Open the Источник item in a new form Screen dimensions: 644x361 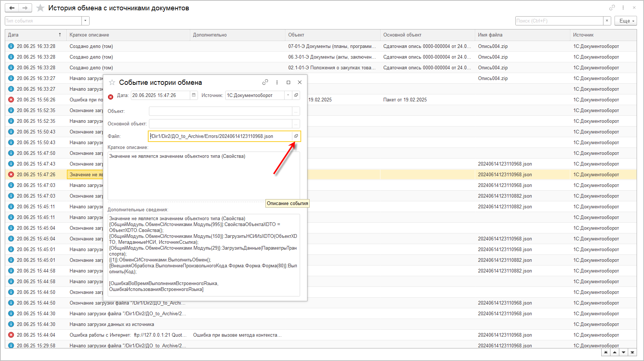[296, 95]
